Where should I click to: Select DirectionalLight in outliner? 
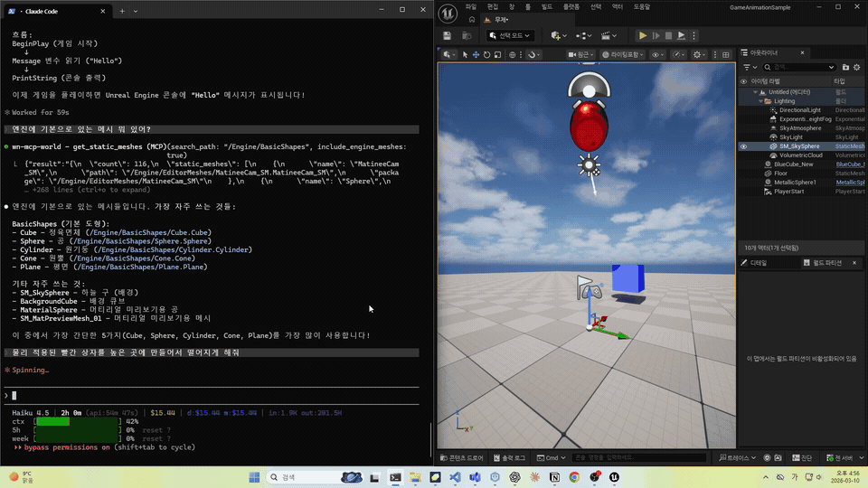(800, 110)
